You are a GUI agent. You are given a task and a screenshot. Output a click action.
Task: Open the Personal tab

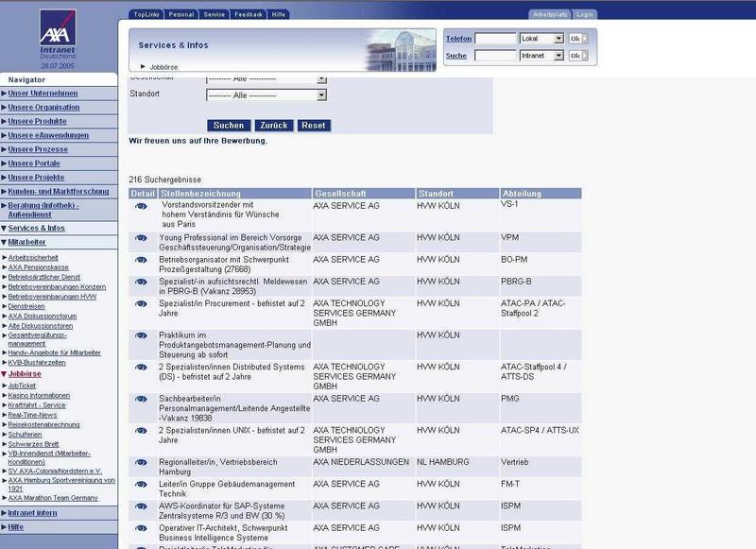(181, 14)
